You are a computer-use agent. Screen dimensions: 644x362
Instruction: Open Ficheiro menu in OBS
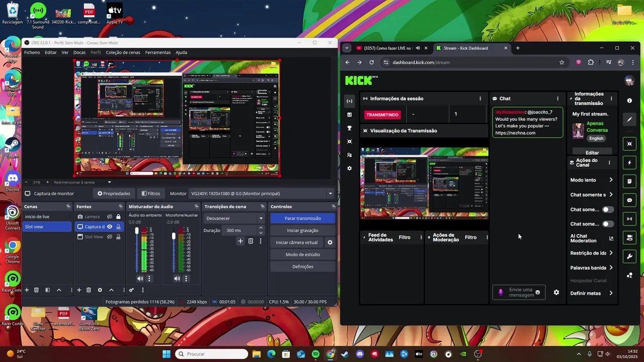tap(32, 52)
